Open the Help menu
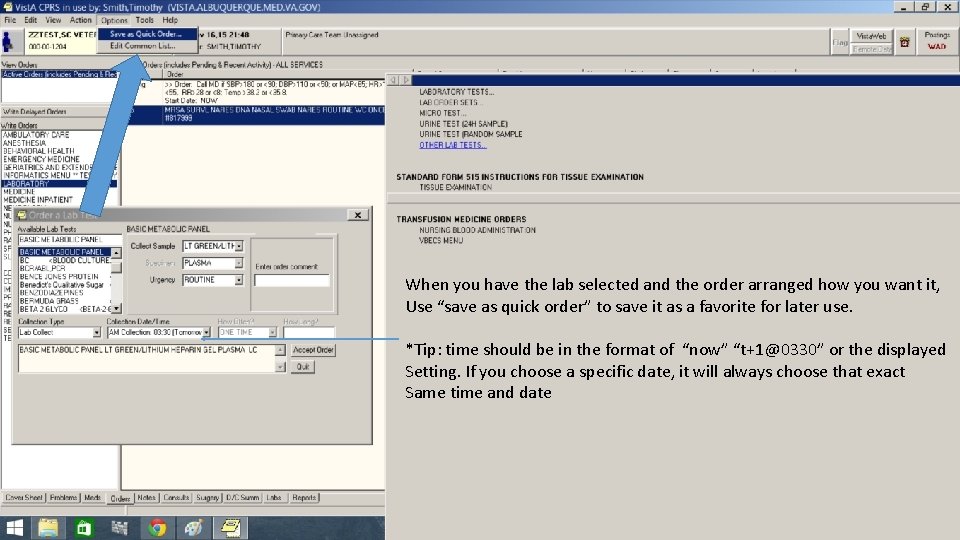Image resolution: width=960 pixels, height=540 pixels. 170,20
